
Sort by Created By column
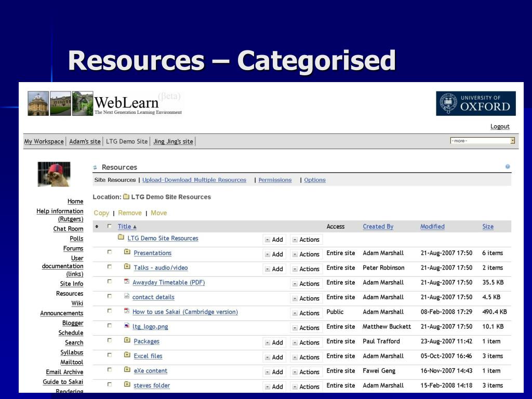[x=378, y=227]
